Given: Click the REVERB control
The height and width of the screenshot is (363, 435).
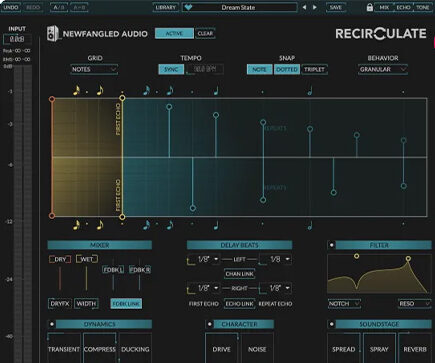Looking at the screenshot, I should click(x=415, y=349).
